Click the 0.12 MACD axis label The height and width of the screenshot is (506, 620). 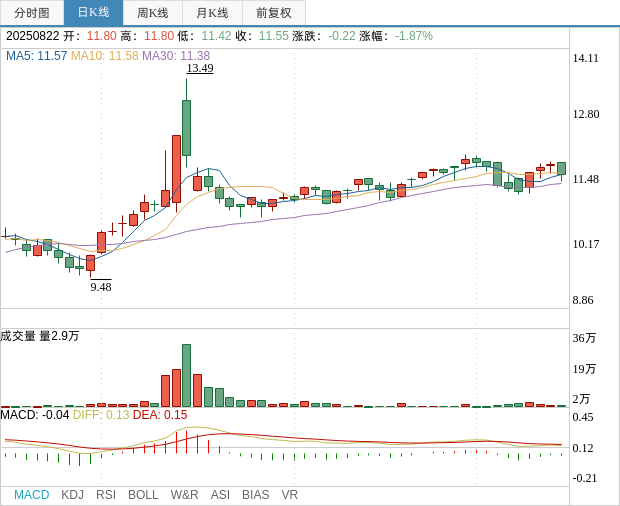583,448
